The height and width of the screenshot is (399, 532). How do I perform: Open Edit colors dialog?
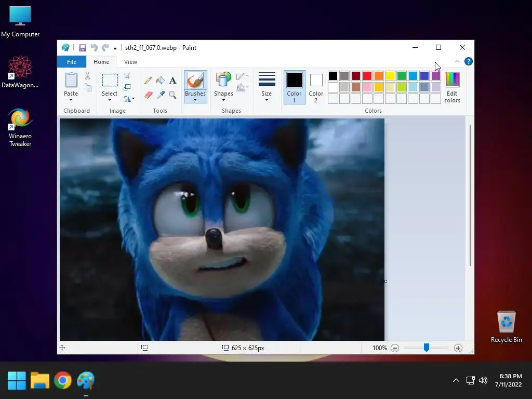pyautogui.click(x=453, y=87)
